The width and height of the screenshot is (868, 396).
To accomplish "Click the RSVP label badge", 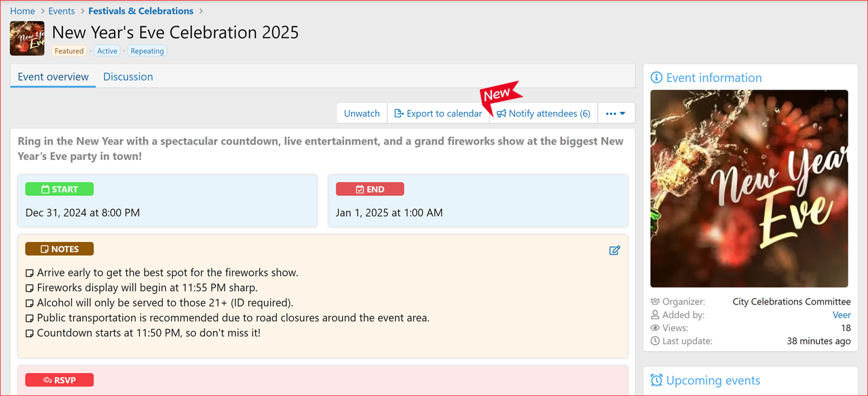I will pyautogui.click(x=60, y=380).
